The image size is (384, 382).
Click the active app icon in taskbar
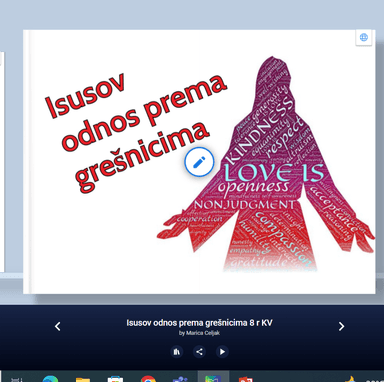point(213,377)
